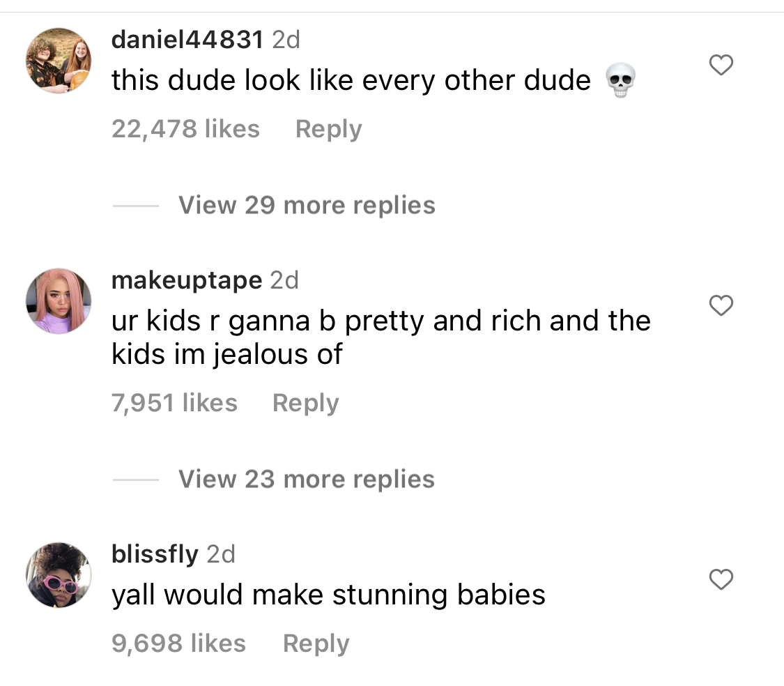This screenshot has width=784, height=686.
Task: Click the skull emoji in daniel44831's comment
Action: click(620, 80)
